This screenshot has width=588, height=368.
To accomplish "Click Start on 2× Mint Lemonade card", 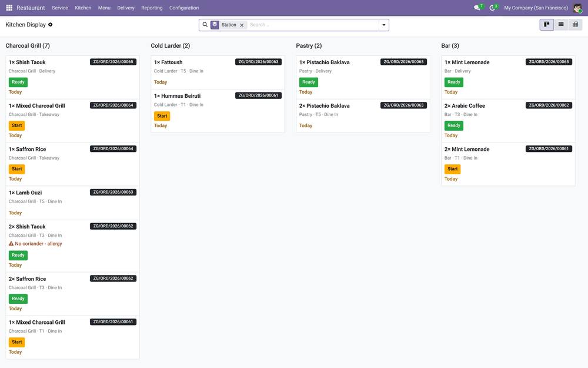I will click(x=453, y=169).
